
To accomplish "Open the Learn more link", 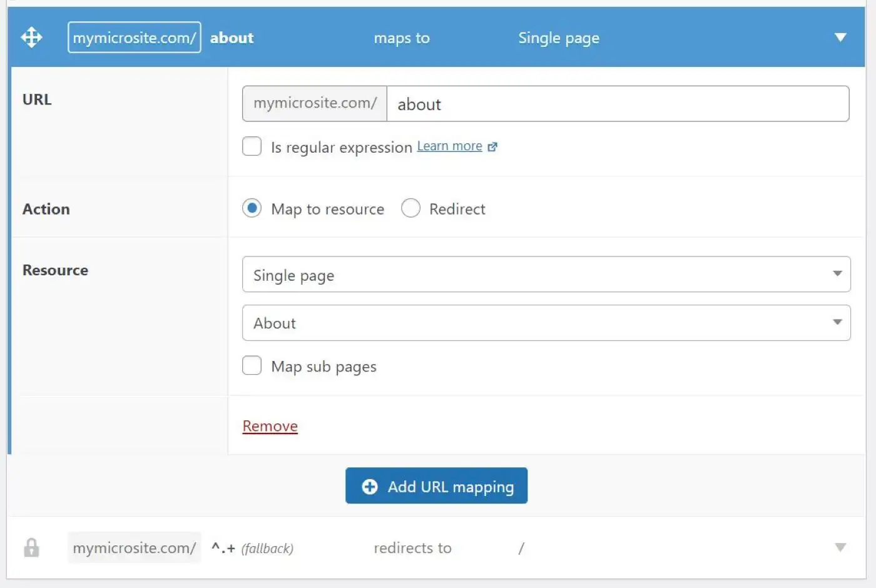I will tap(449, 146).
